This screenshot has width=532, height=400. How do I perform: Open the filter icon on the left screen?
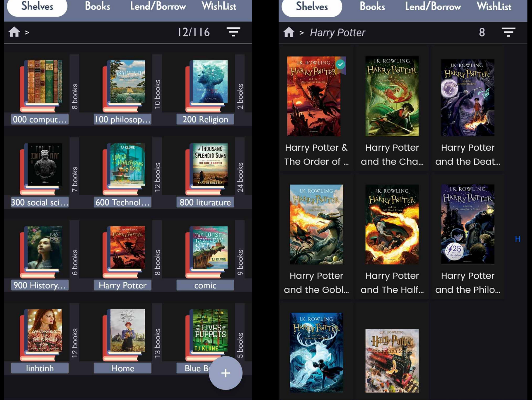[233, 32]
